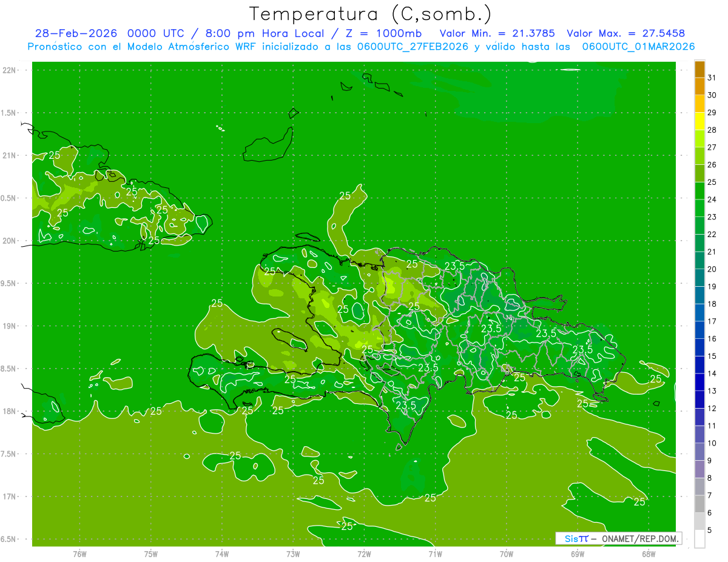Click the '75W' longitude axis label
728x562 pixels.
click(150, 554)
